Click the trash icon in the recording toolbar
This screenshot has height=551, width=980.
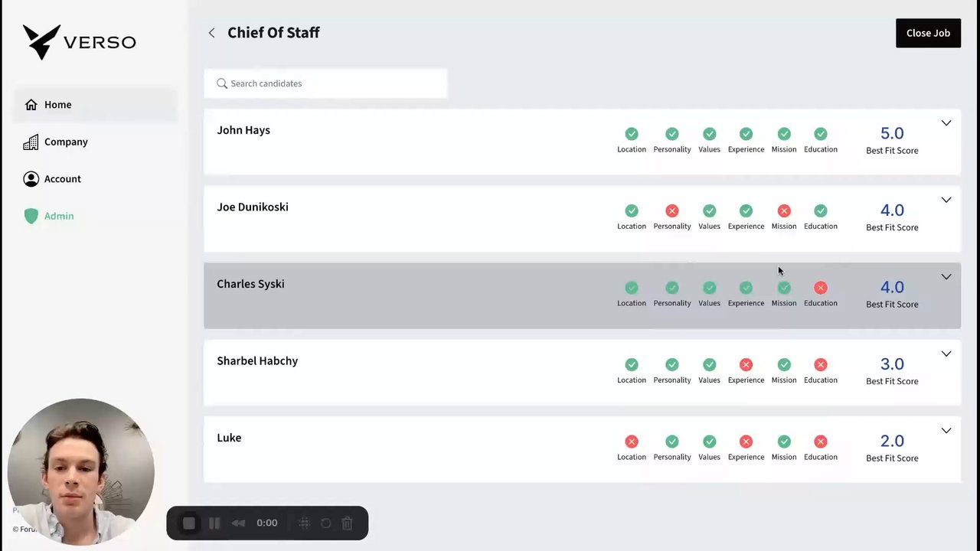coord(347,523)
